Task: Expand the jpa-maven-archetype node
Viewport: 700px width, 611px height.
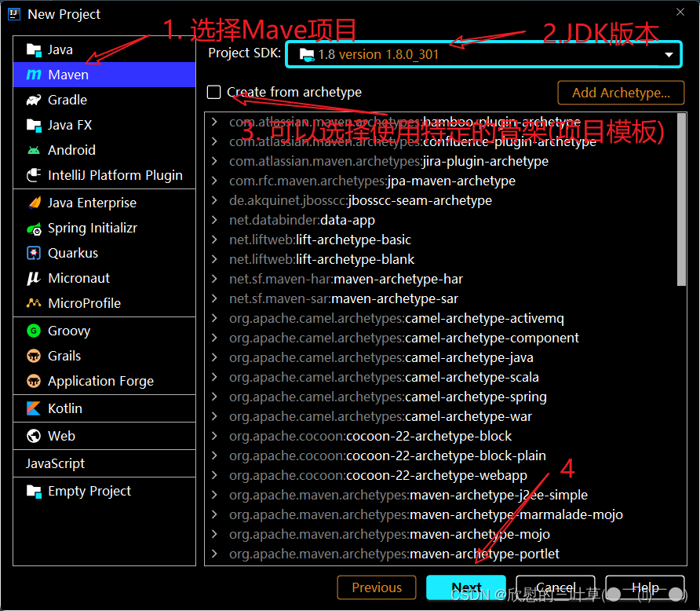Action: 215,181
